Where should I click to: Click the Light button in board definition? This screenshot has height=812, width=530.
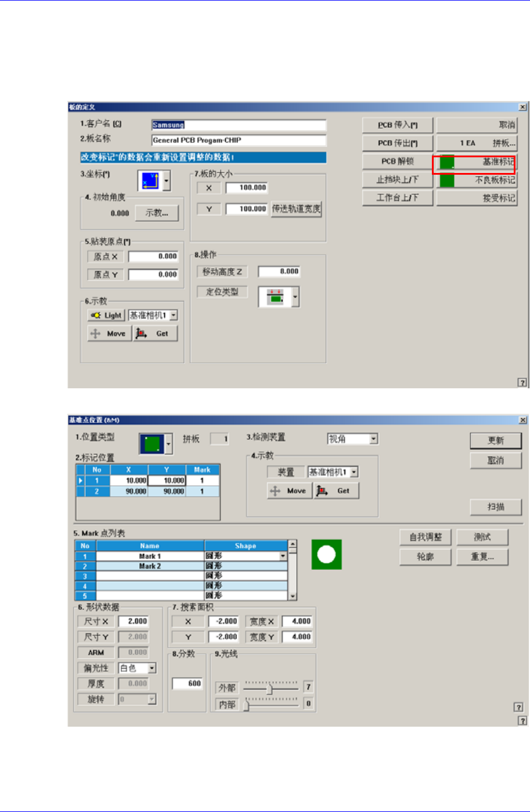pyautogui.click(x=106, y=315)
